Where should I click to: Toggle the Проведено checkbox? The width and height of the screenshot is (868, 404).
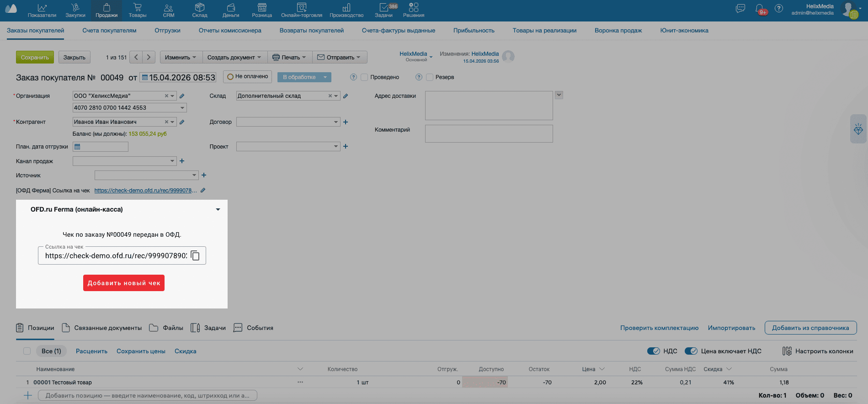click(x=364, y=77)
